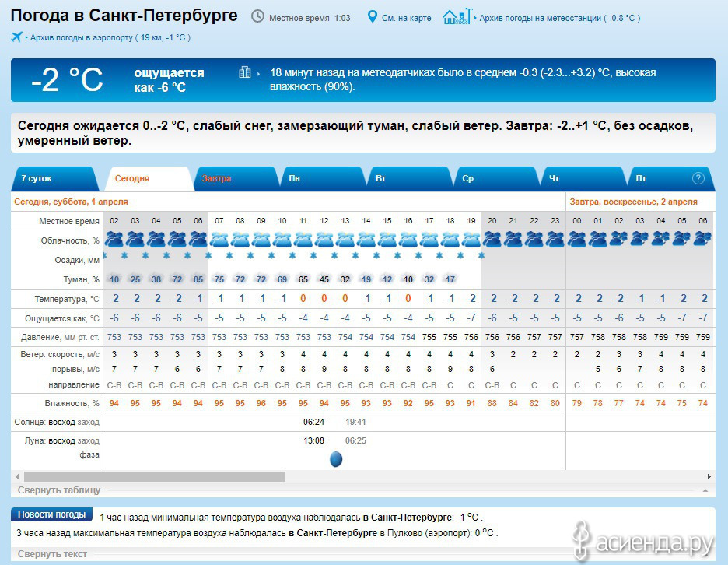
Task: Open 'Архив погоды на метеостанции' link
Action: [x=559, y=18]
